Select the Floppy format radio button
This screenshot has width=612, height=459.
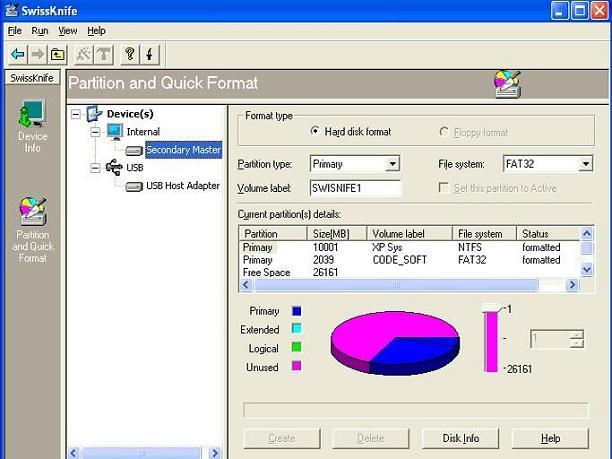[444, 132]
